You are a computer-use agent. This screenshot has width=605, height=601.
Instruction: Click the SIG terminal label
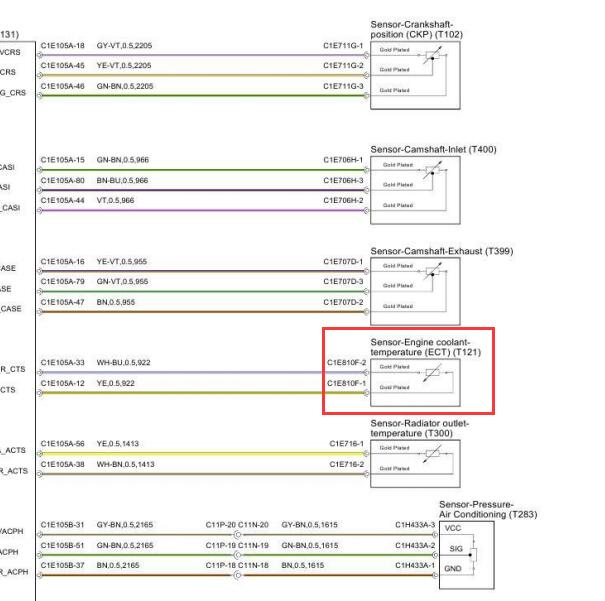tap(456, 549)
